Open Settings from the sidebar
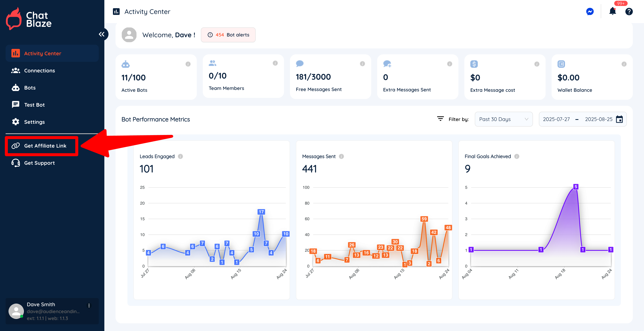644x331 pixels. point(34,122)
